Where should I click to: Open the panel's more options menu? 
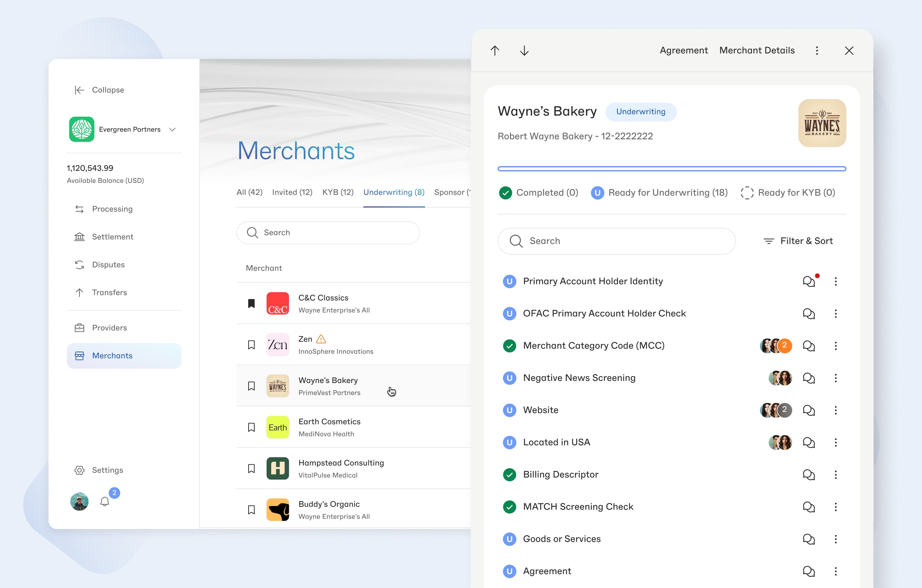[x=817, y=51]
